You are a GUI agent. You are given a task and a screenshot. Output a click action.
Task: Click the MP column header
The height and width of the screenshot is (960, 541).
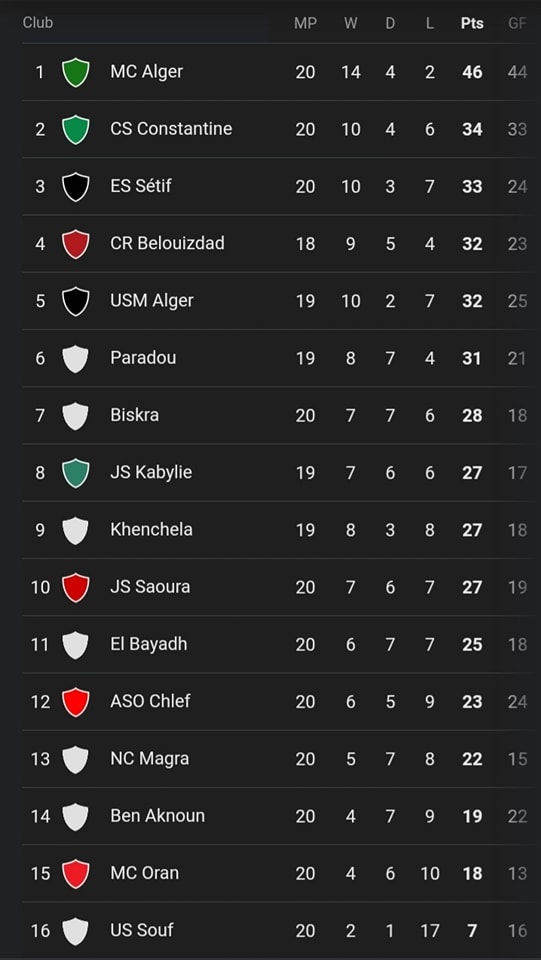click(305, 23)
